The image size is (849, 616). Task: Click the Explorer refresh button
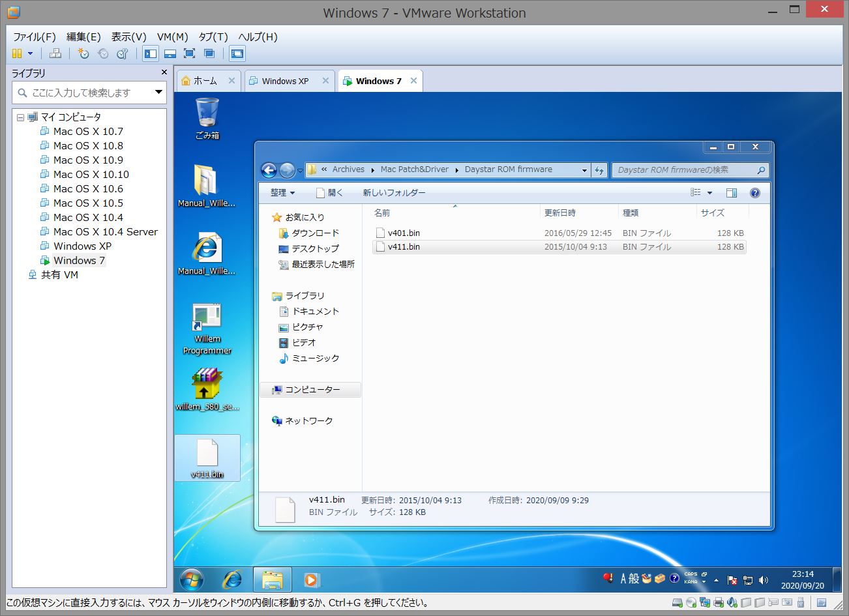point(599,170)
